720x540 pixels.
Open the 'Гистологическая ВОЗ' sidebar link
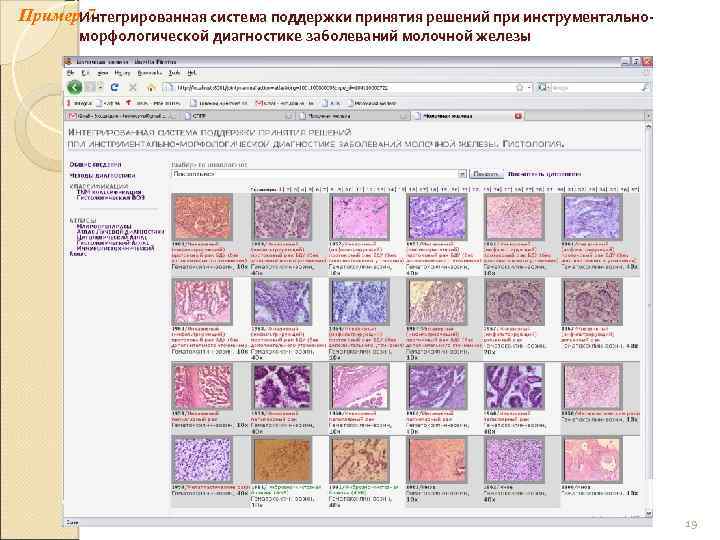(111, 197)
